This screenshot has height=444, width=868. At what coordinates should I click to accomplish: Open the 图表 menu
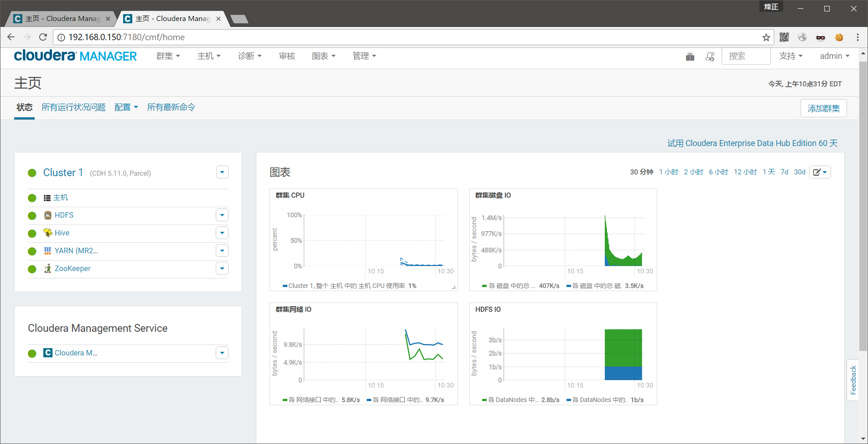click(324, 56)
